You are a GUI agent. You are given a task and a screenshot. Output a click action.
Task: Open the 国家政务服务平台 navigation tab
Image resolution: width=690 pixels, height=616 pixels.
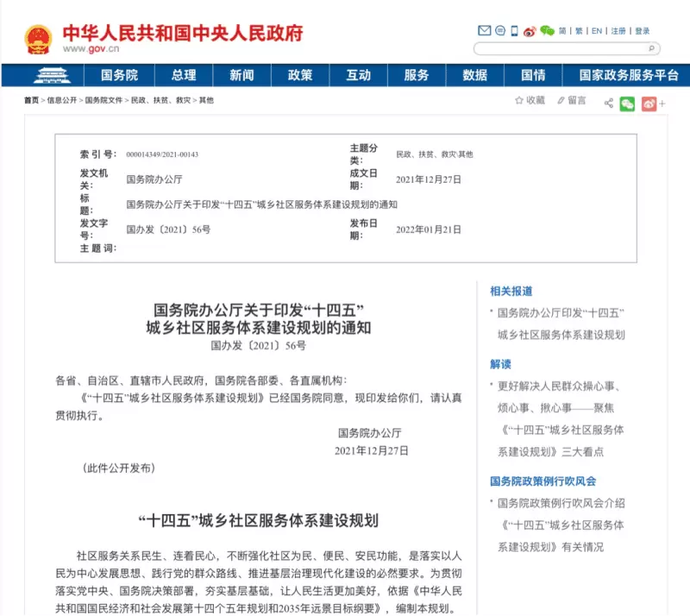pos(629,75)
